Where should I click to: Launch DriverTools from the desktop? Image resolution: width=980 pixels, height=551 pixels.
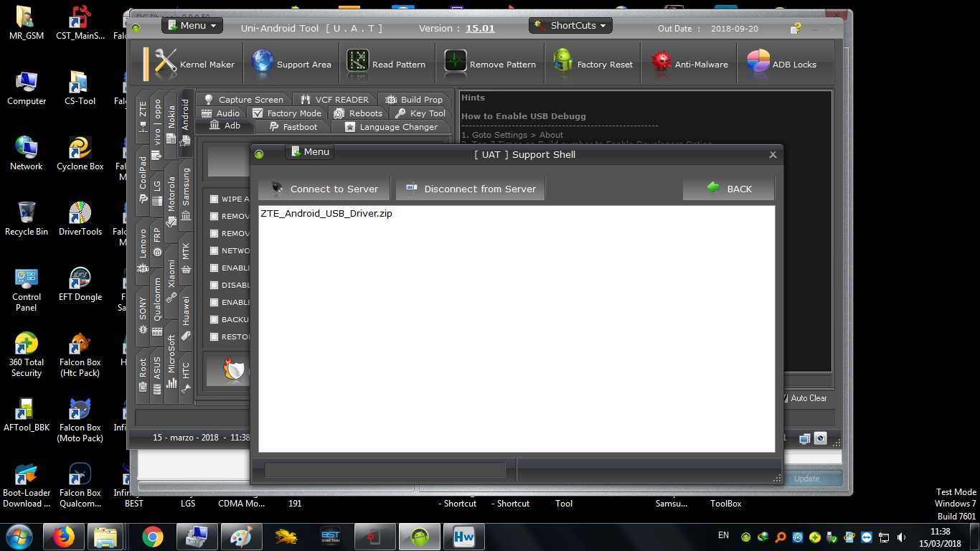(80, 219)
